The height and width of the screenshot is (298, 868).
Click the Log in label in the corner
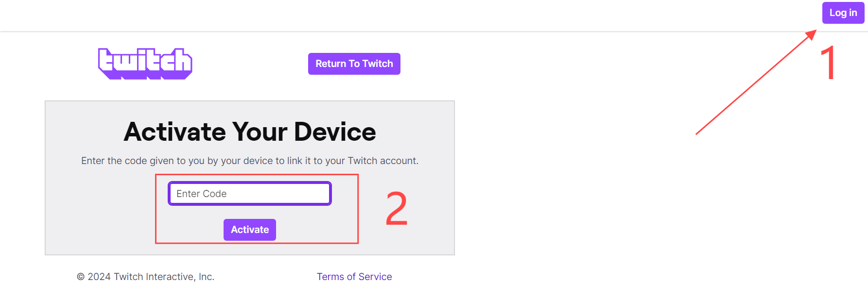click(x=843, y=13)
